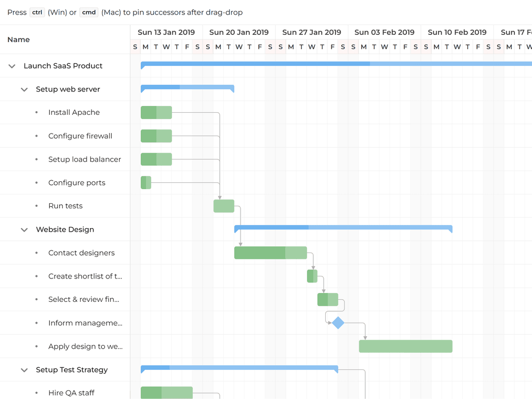Viewport: 532px width, 399px height.
Task: Collapse the Launch SaaS Product row
Action: pyautogui.click(x=12, y=66)
